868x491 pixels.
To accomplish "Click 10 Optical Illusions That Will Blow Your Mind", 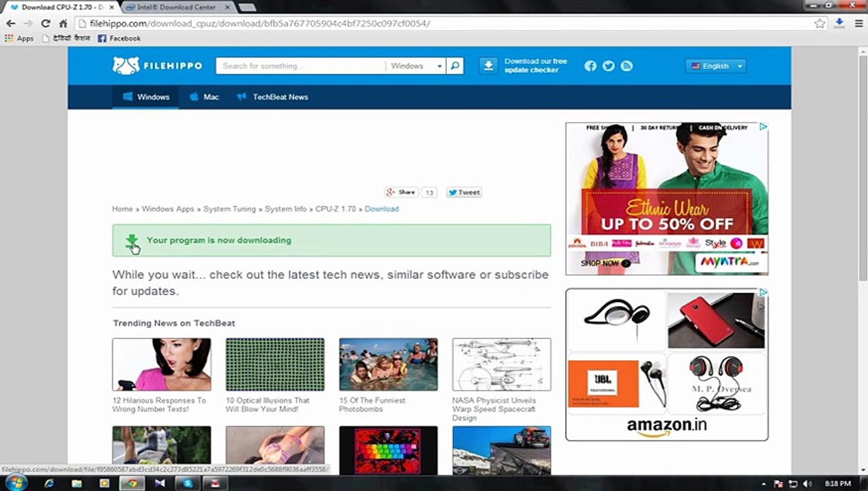I will 267,404.
